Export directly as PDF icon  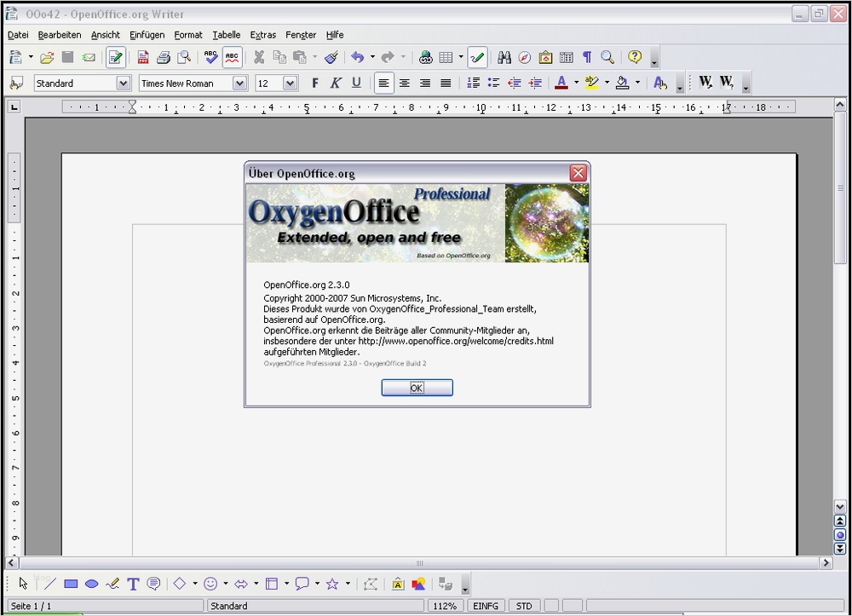point(143,57)
